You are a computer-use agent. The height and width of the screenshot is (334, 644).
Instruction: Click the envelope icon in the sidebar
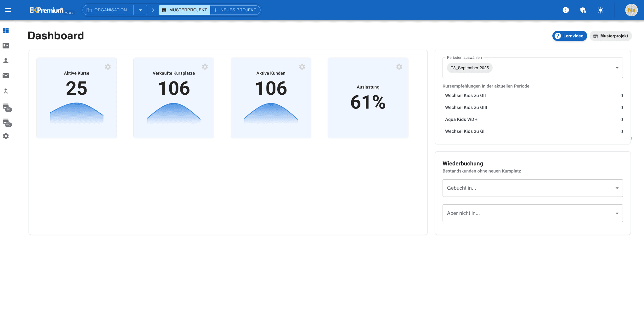6,76
